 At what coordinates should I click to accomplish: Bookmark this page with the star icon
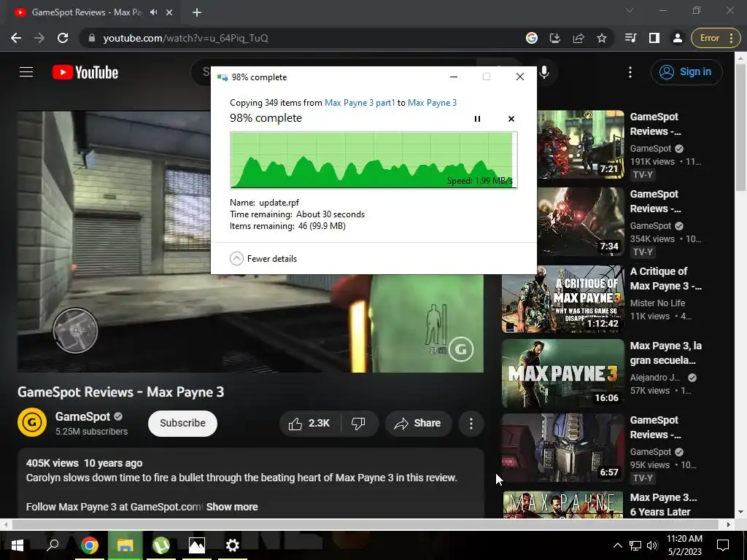pyautogui.click(x=602, y=38)
